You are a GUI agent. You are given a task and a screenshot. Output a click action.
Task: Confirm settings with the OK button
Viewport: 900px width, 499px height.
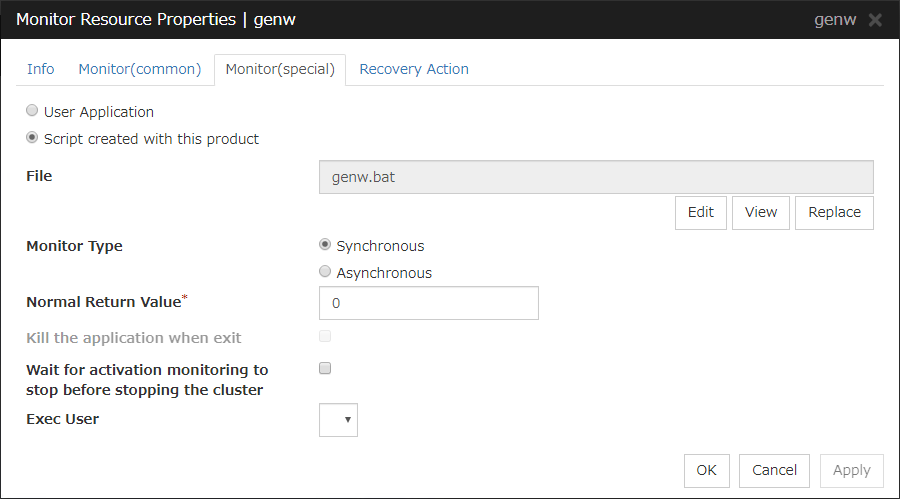[x=707, y=470]
